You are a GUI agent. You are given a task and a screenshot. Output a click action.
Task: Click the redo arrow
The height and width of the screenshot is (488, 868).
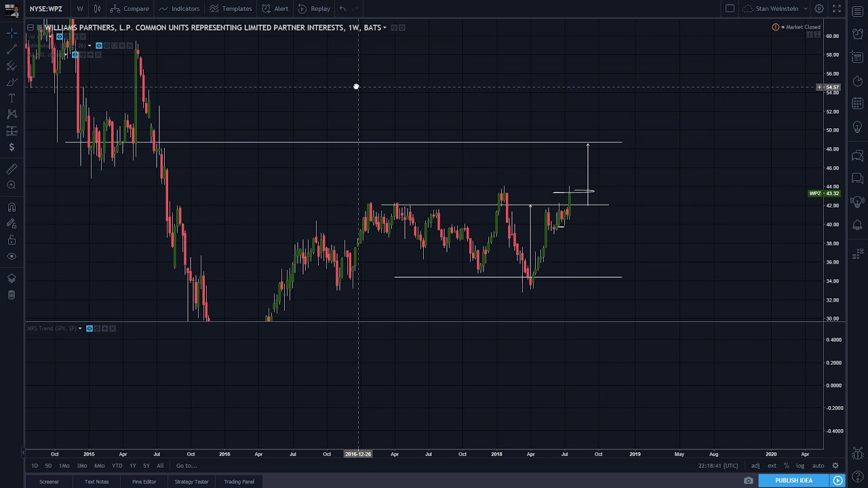pos(355,9)
